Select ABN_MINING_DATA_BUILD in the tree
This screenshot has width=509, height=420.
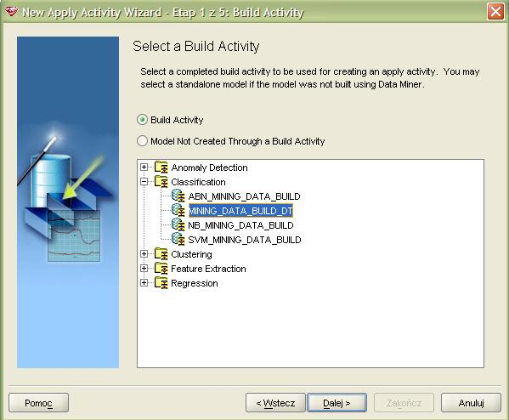point(244,196)
